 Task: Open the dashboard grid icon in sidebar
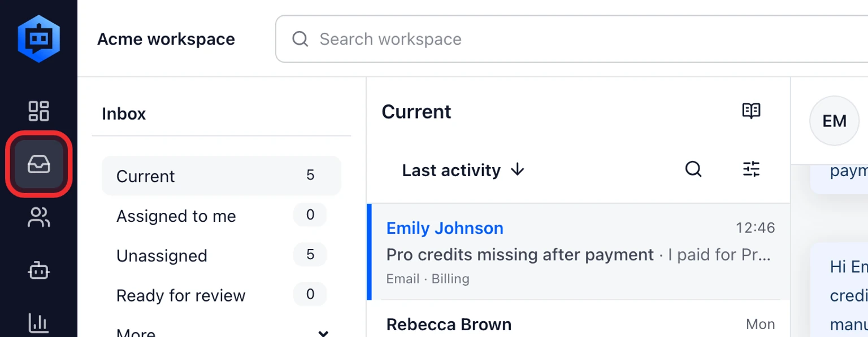[x=38, y=111]
